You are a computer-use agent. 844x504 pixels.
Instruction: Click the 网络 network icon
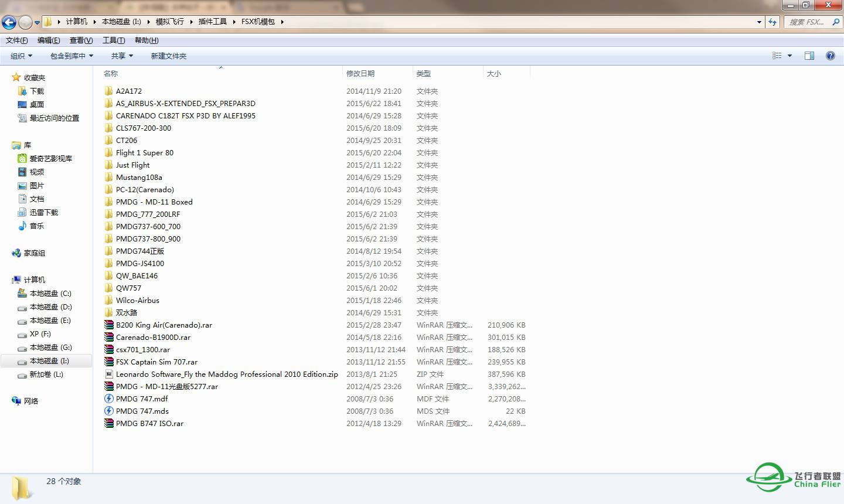[x=16, y=401]
